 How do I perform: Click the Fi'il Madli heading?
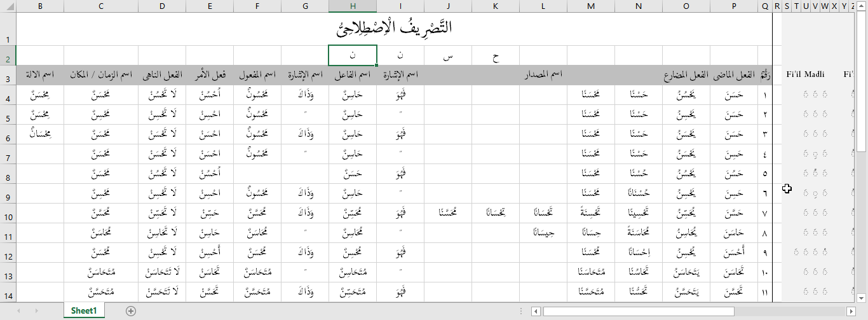coord(805,74)
